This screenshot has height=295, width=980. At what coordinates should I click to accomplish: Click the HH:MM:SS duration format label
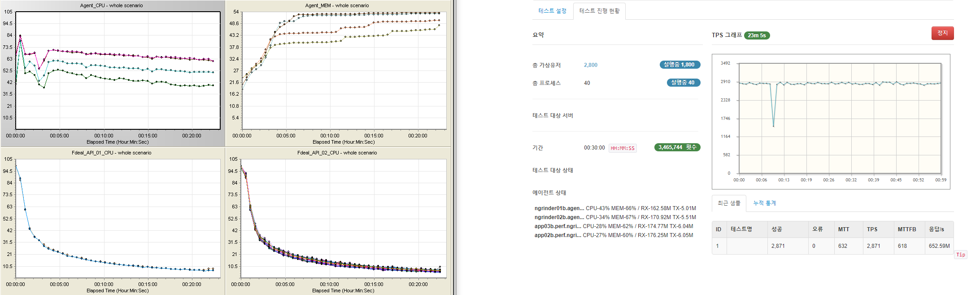point(623,148)
